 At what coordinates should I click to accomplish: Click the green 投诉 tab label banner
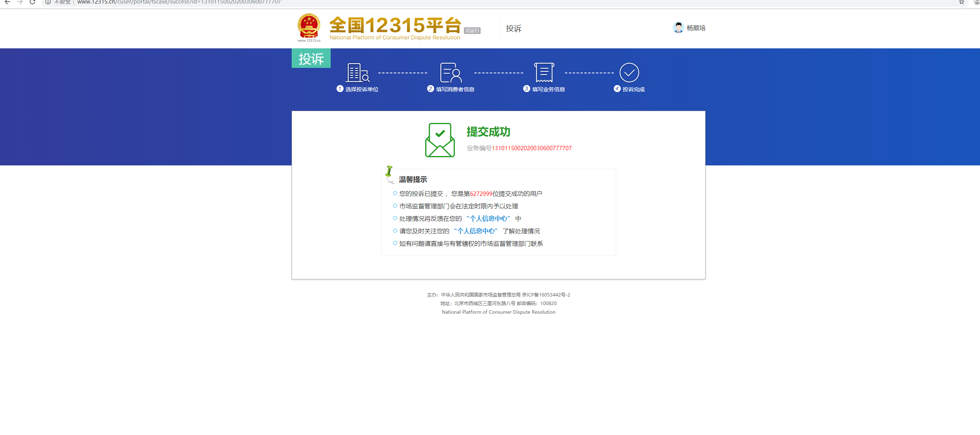pyautogui.click(x=311, y=58)
